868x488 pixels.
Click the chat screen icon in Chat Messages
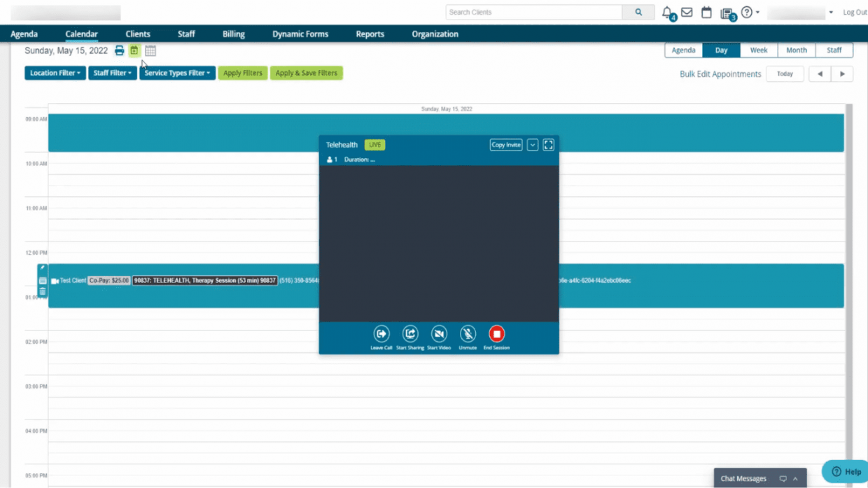[783, 479]
